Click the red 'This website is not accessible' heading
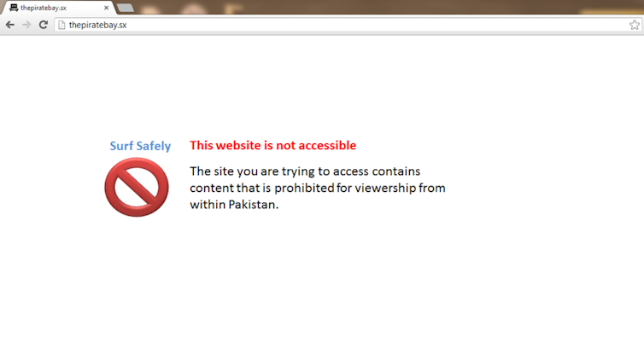Screen dimensions: 644x354 click(x=272, y=145)
